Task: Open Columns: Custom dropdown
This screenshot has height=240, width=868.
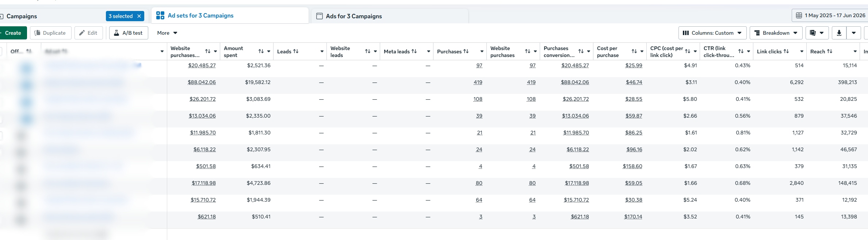Action: [x=712, y=33]
